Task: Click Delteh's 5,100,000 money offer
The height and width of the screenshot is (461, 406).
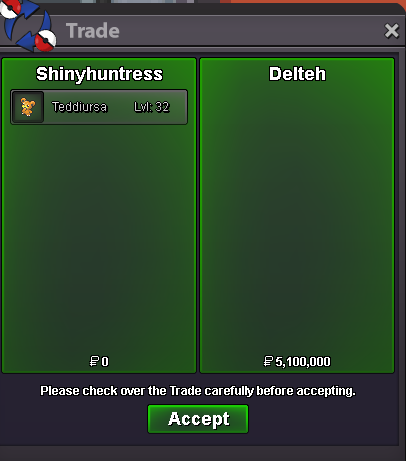Action: tap(297, 361)
